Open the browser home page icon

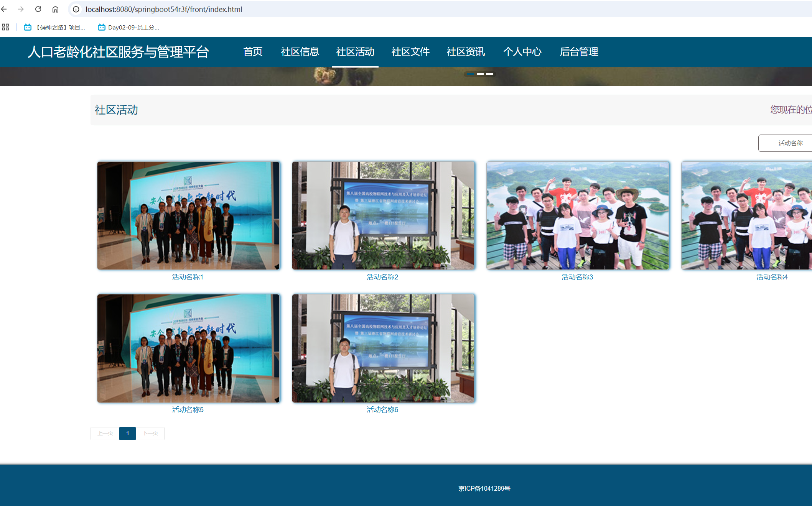(56, 9)
